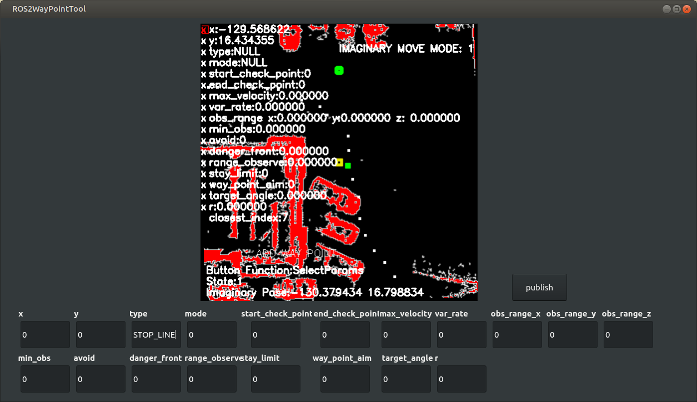
Task: Click the target_angle input field
Action: pos(406,379)
